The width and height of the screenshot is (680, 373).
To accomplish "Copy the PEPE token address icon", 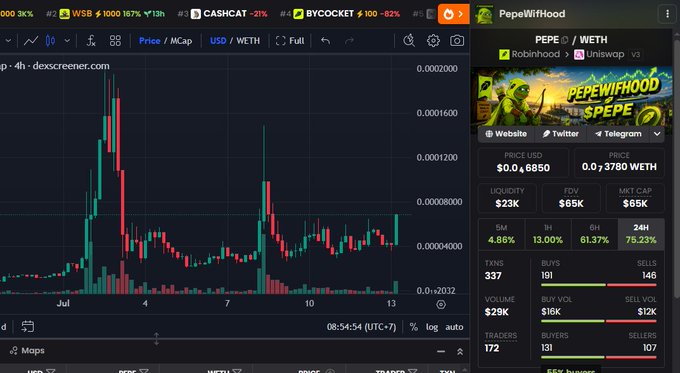I will point(565,40).
